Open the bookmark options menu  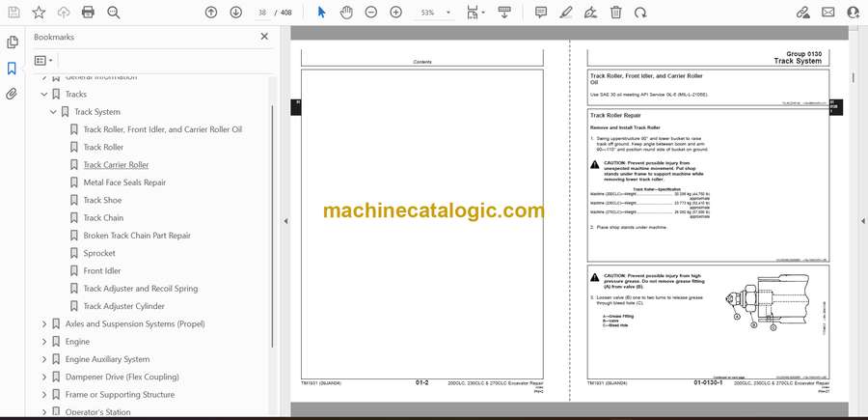point(43,61)
